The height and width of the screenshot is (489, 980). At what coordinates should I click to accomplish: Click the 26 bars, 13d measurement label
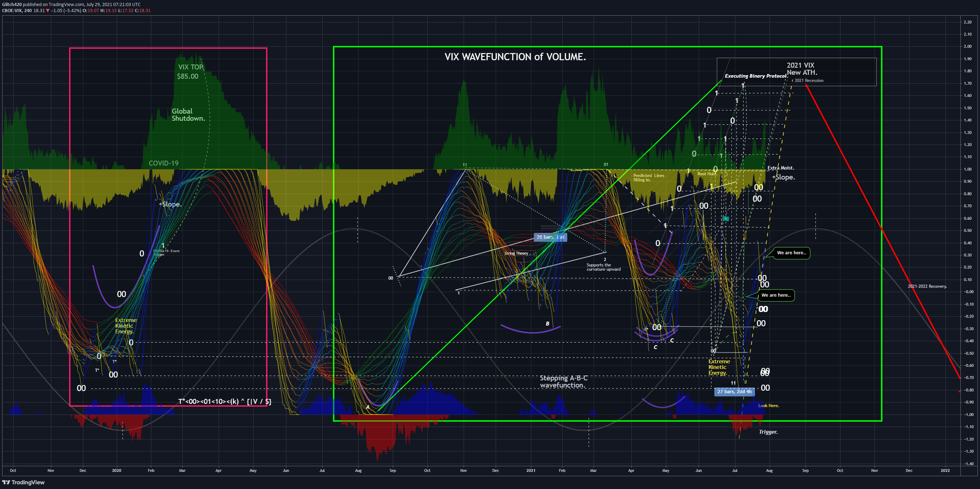[x=550, y=237]
